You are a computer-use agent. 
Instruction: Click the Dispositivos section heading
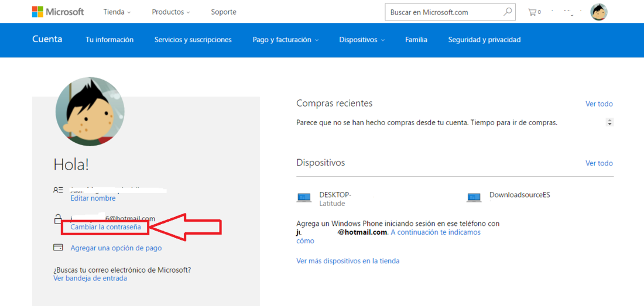click(x=321, y=163)
